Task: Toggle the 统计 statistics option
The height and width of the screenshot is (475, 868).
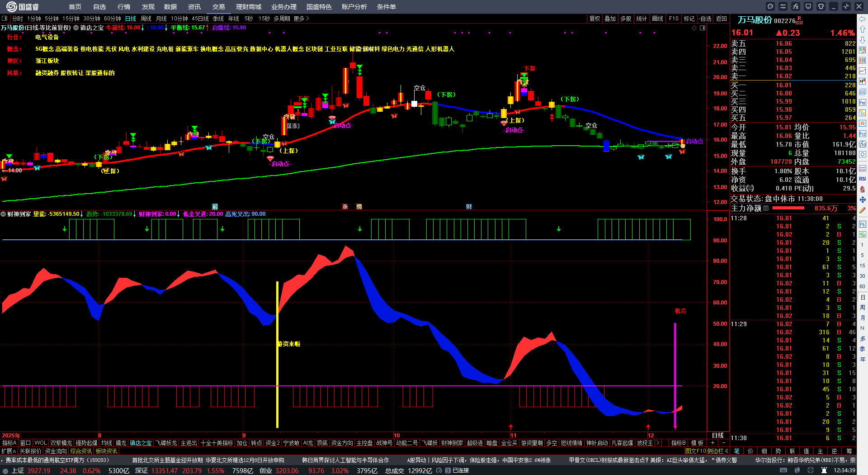Action: pos(642,19)
